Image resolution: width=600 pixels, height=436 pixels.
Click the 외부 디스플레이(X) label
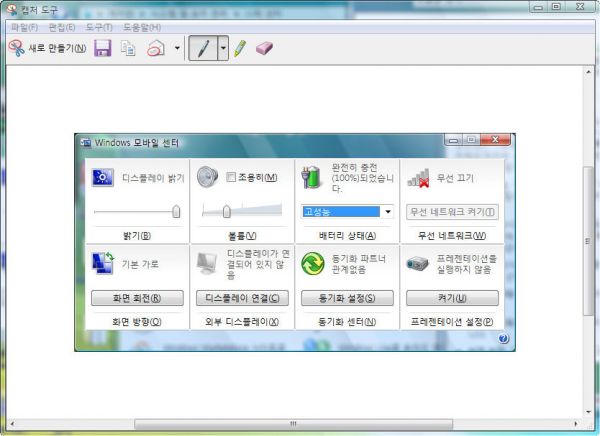click(242, 322)
